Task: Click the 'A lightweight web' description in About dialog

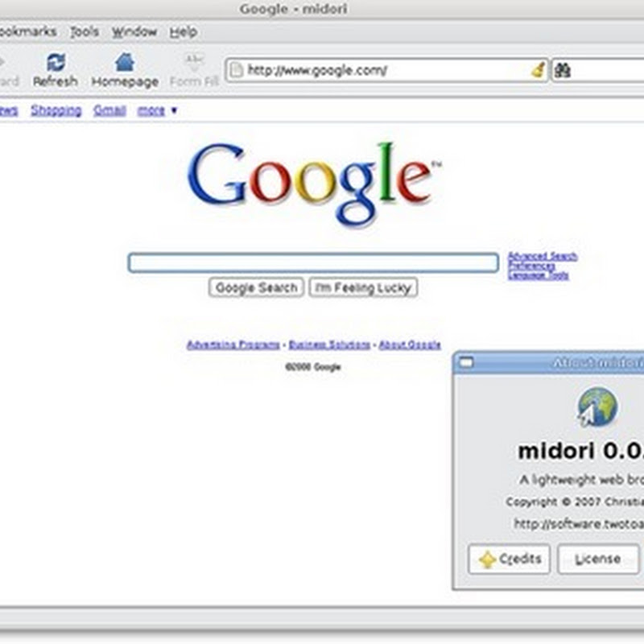Action: (x=581, y=480)
